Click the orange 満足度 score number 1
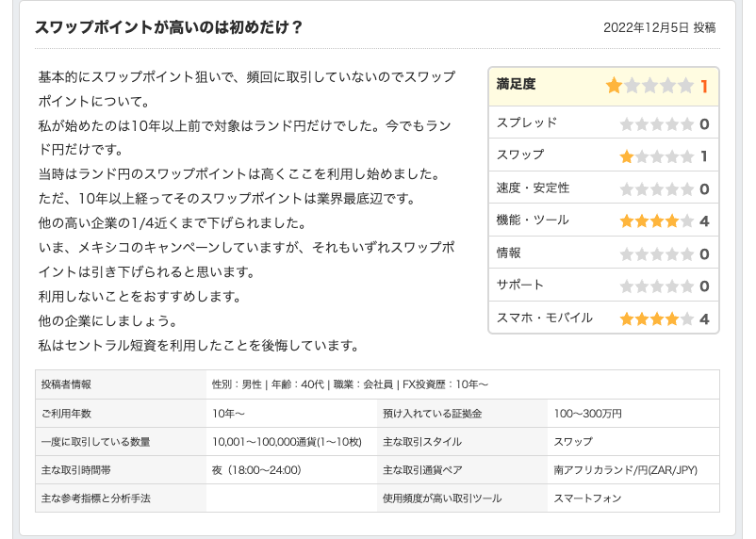The height and width of the screenshot is (539, 756). pos(704,87)
